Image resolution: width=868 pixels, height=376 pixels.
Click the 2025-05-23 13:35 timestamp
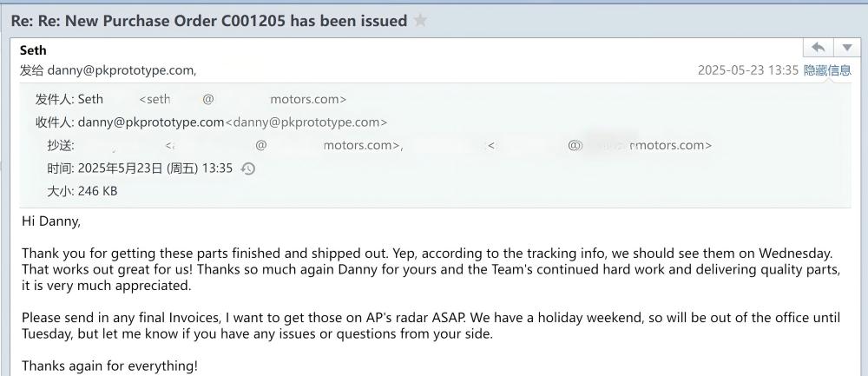click(x=747, y=70)
